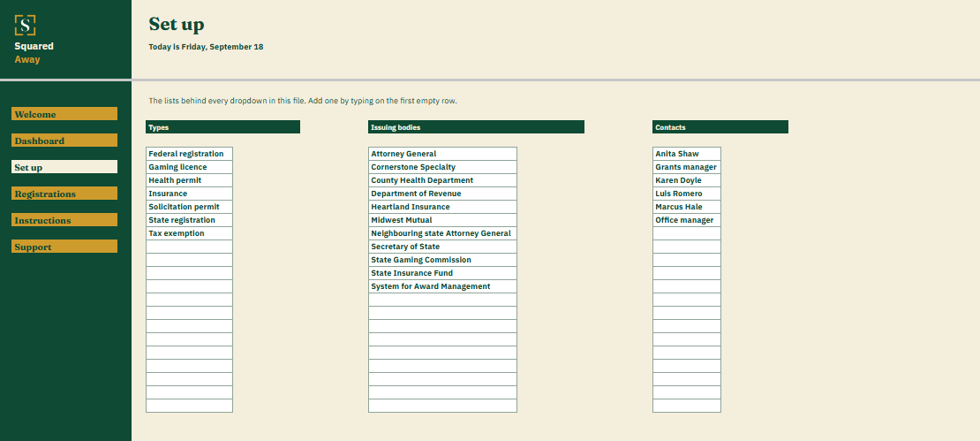Click first empty row under Types list
The image size is (980, 441).
coord(189,247)
